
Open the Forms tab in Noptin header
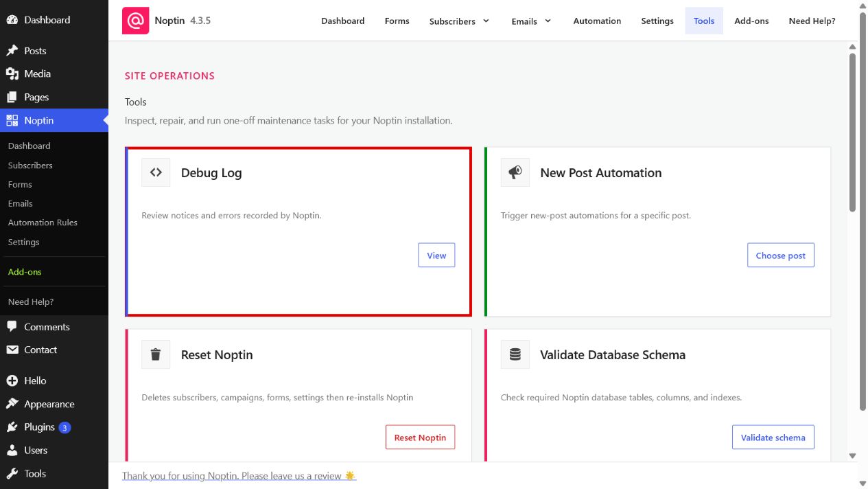(397, 21)
